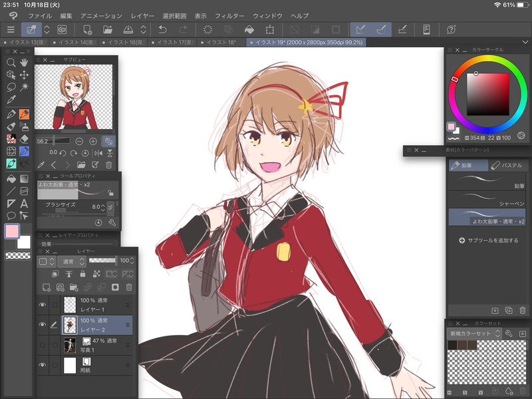Screen dimensions: 532x399
Task: Toggle visibility of レイヤー 1
Action: click(43, 305)
